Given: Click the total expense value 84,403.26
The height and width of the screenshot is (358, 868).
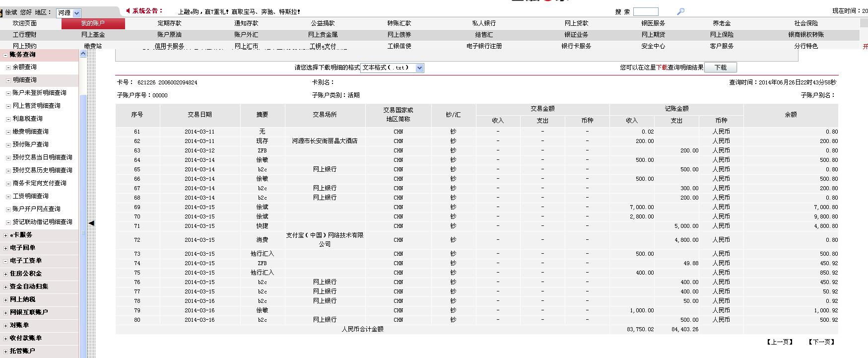Looking at the screenshot, I should (x=685, y=329).
